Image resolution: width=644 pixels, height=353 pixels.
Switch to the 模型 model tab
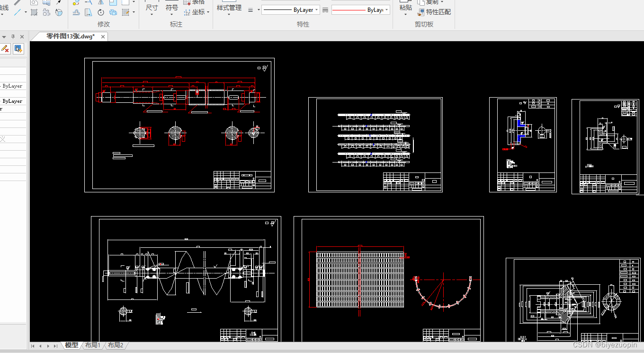pos(72,345)
